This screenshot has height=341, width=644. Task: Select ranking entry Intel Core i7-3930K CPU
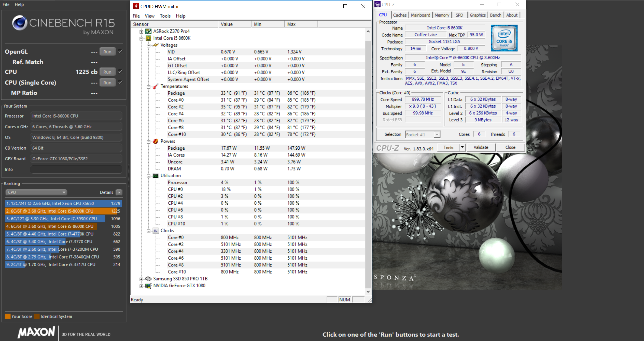point(63,219)
